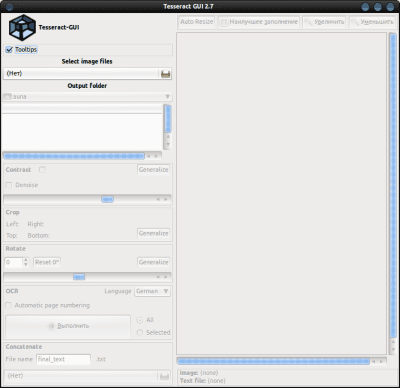Click the 'Output folder' heading
This screenshot has height=388, width=400.
pos(87,86)
